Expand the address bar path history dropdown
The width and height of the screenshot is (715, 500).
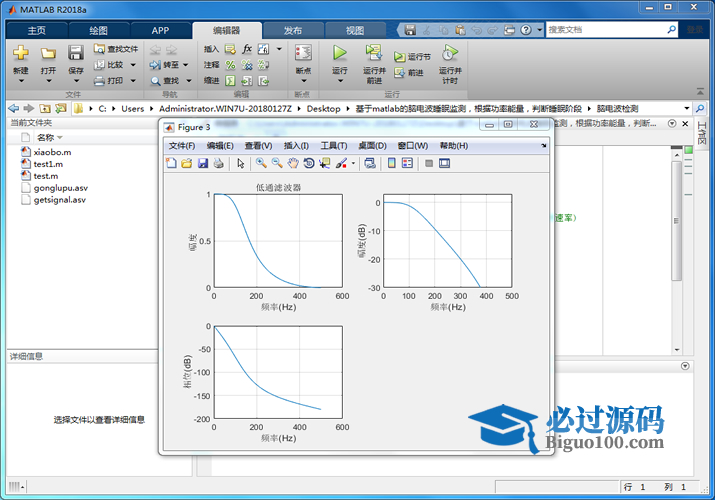click(686, 108)
